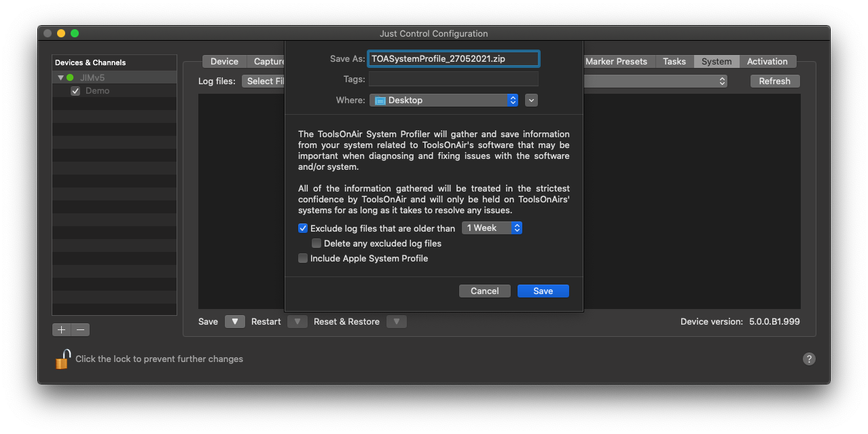Select the System tab
The width and height of the screenshot is (868, 434).
click(717, 61)
